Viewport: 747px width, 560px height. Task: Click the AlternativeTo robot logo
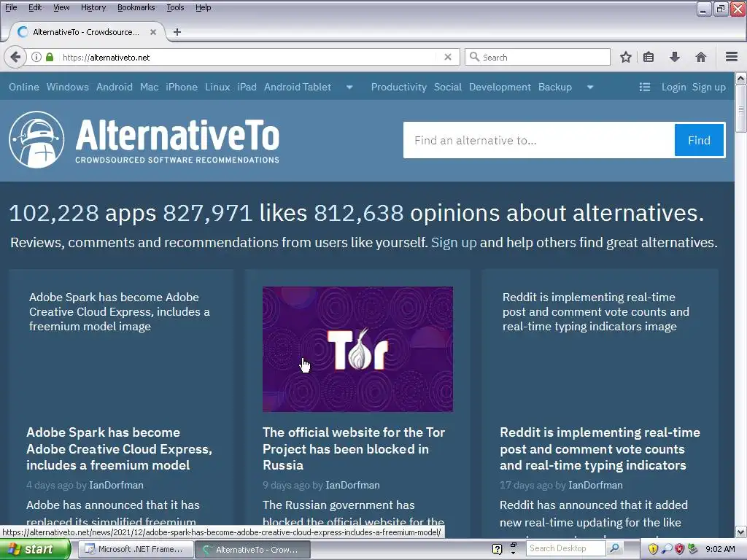[36, 139]
